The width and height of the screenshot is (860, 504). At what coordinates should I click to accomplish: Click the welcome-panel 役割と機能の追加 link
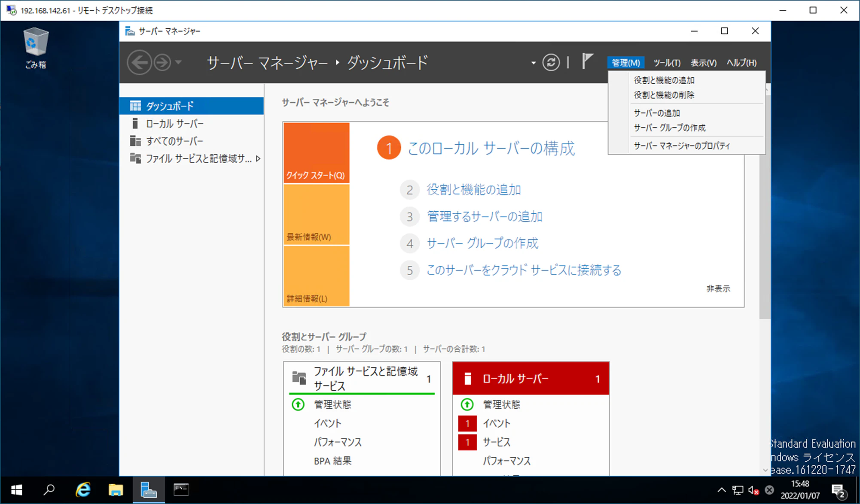(473, 190)
